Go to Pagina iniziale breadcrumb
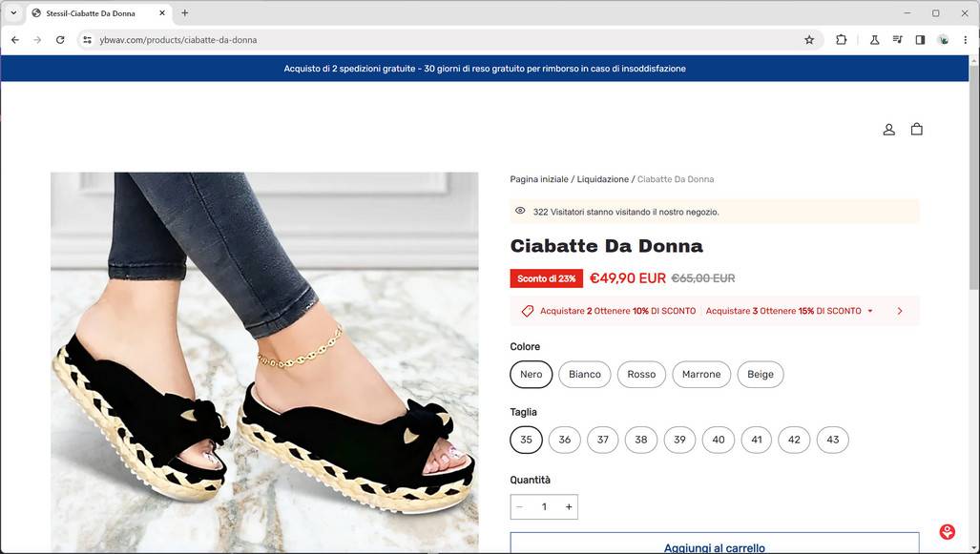 [539, 179]
